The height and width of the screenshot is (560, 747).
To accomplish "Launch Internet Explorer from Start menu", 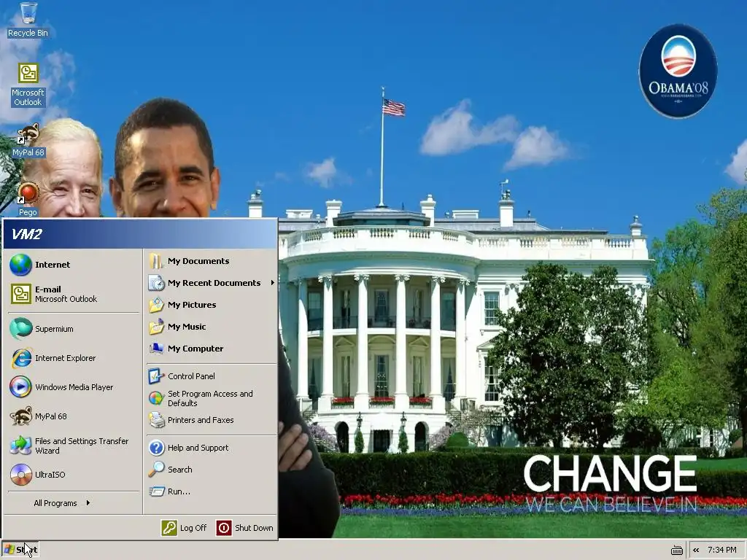I will (x=74, y=358).
